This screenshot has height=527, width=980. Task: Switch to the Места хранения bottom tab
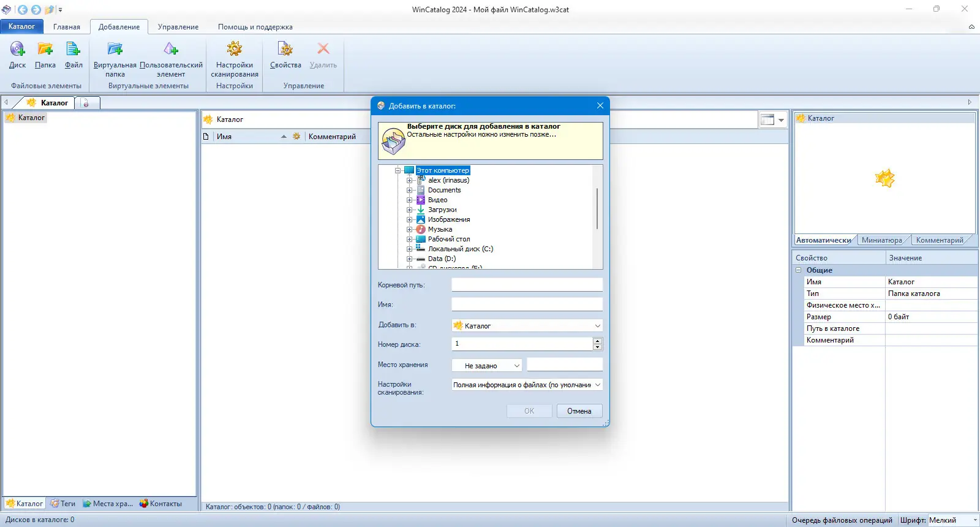107,504
